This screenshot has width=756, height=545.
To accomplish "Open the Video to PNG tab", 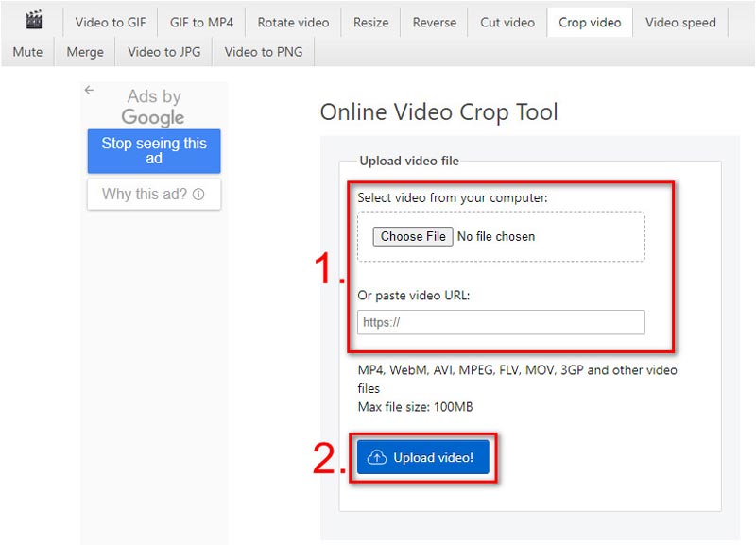I will point(264,52).
